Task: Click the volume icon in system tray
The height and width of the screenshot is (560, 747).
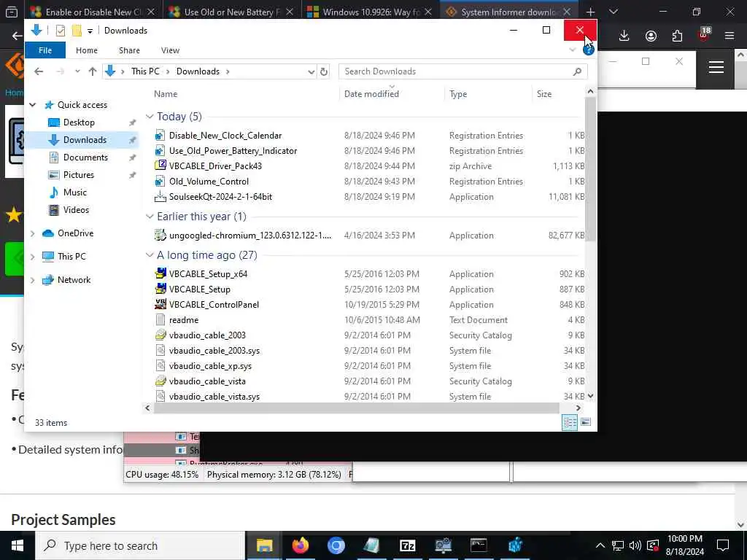Action: (x=635, y=545)
